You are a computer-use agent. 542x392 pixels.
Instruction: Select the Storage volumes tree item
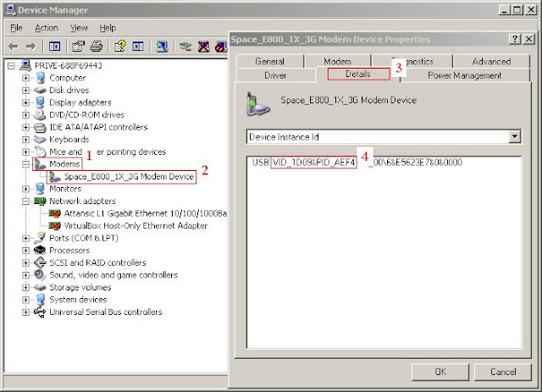coord(80,287)
